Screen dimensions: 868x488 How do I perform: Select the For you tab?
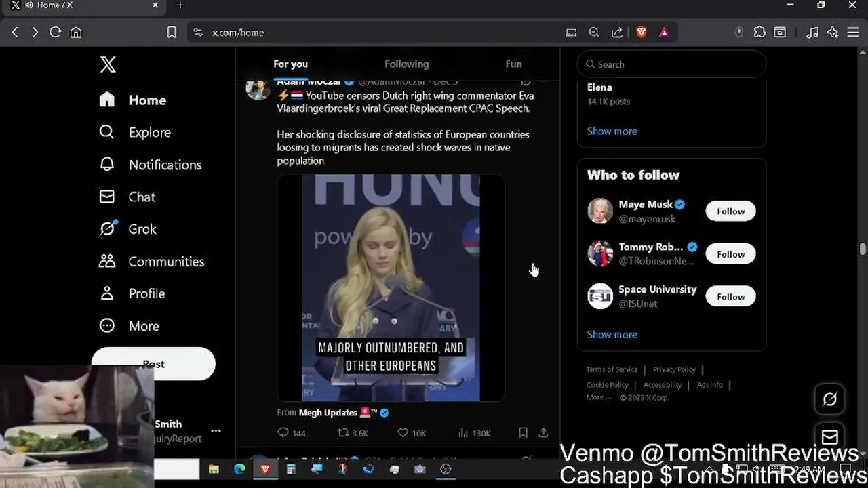290,64
